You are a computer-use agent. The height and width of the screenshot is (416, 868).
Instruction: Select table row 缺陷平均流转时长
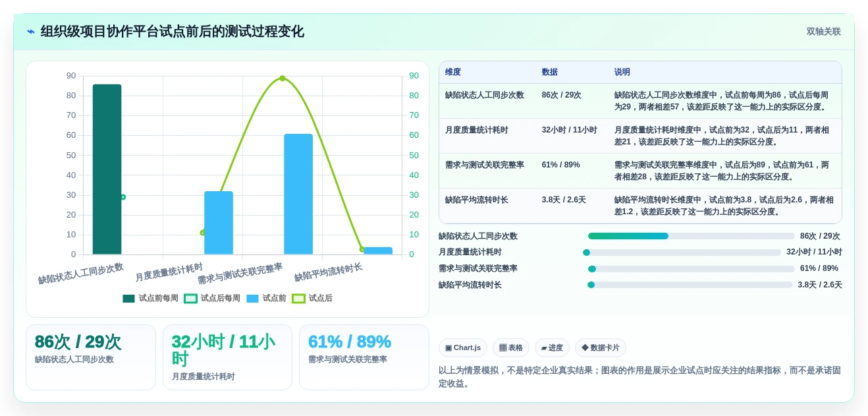click(640, 206)
